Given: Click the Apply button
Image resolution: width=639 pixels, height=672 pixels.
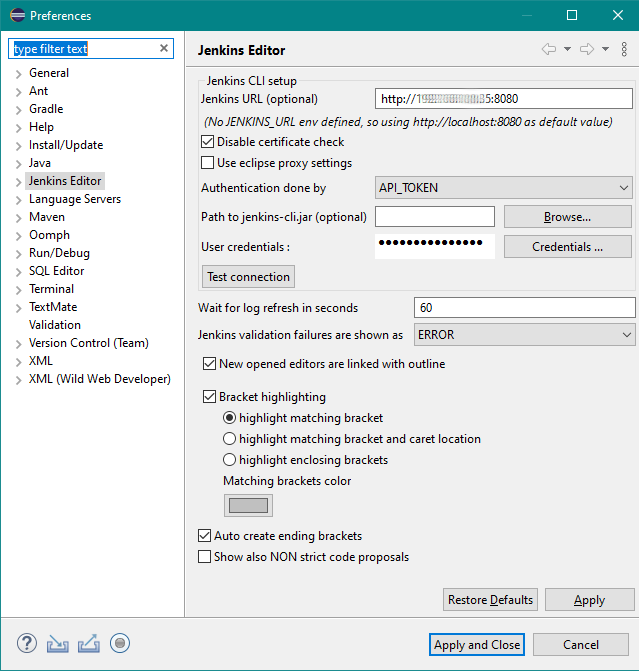Looking at the screenshot, I should (589, 600).
